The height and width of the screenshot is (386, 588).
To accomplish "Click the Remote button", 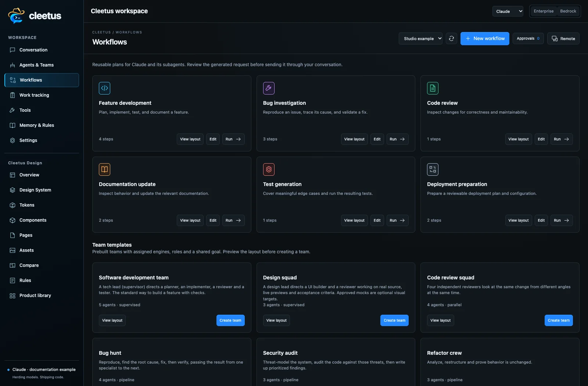I will coord(563,39).
